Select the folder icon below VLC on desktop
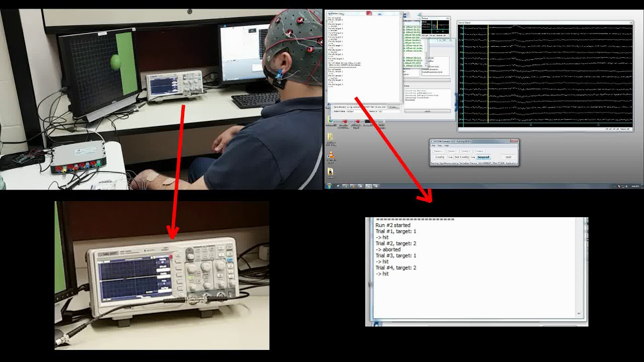The image size is (644, 362). pos(331,173)
